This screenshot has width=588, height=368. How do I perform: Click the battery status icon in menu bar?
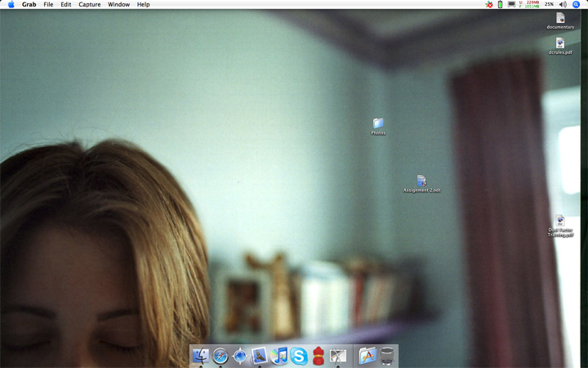500,5
